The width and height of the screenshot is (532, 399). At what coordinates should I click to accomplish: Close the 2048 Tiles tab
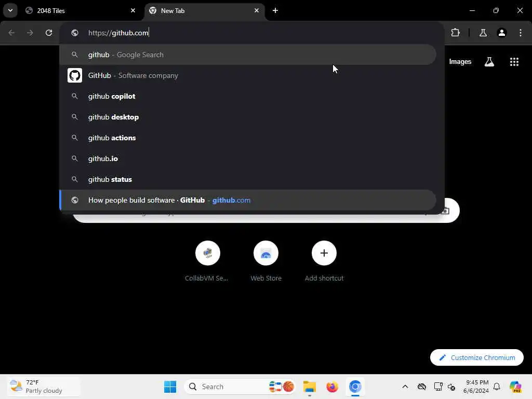133,10
